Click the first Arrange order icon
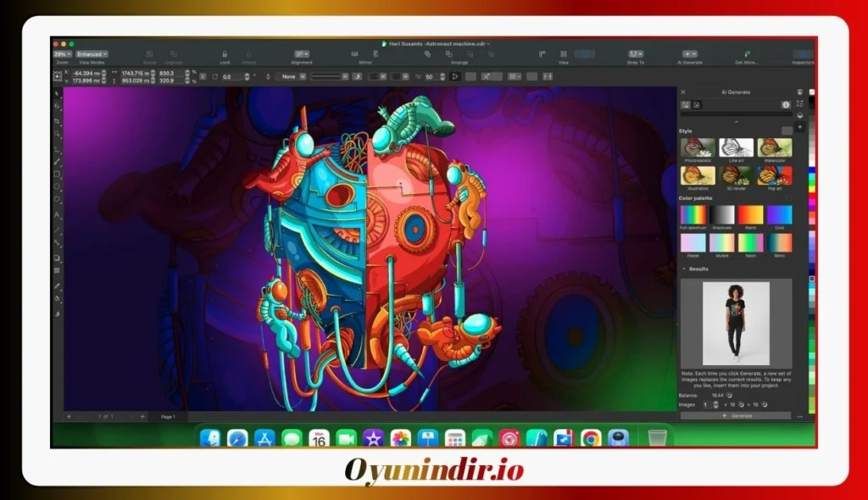The width and height of the screenshot is (868, 500). pyautogui.click(x=427, y=54)
